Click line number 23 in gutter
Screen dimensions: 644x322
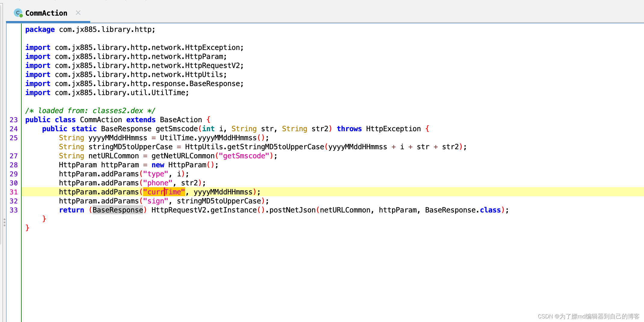14,120
